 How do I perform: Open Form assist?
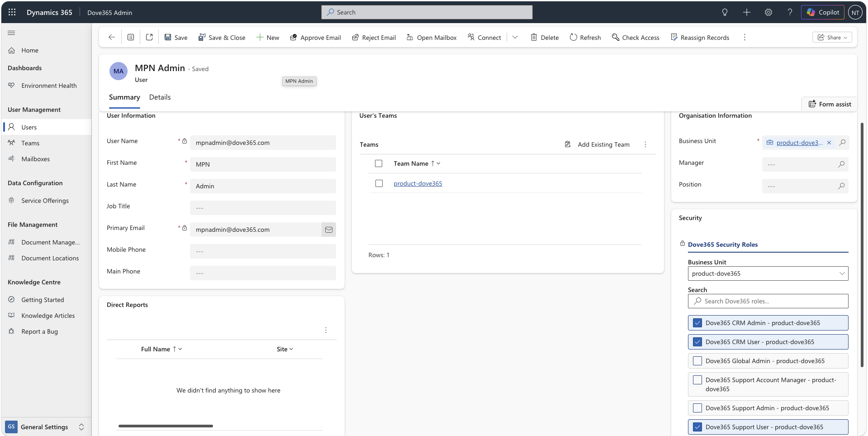[830, 104]
